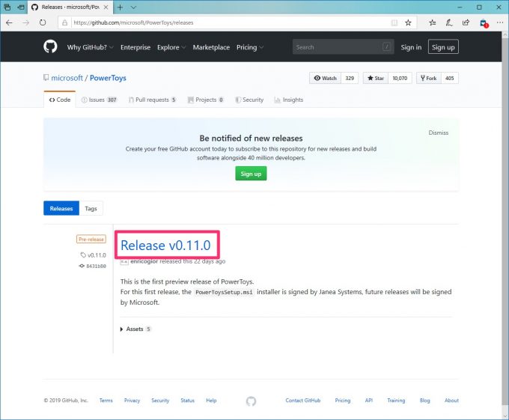Click the tabs set aside icon
This screenshot has height=420, width=509.
coord(7,7)
